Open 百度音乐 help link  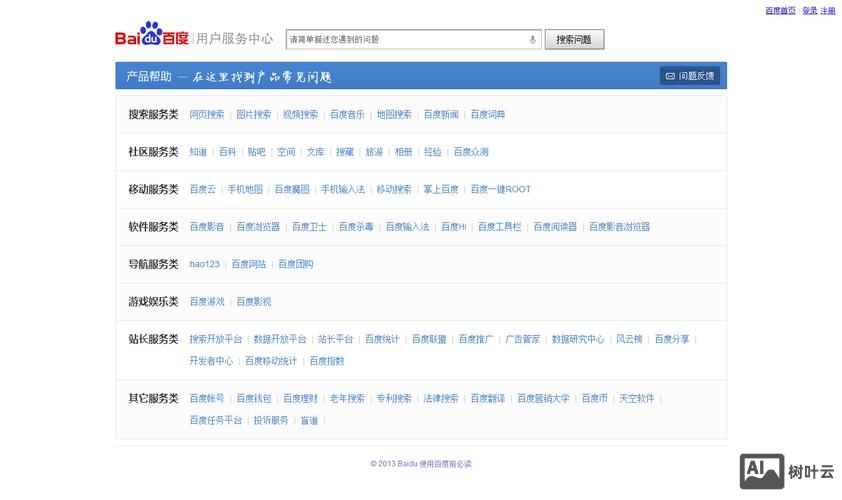[347, 114]
